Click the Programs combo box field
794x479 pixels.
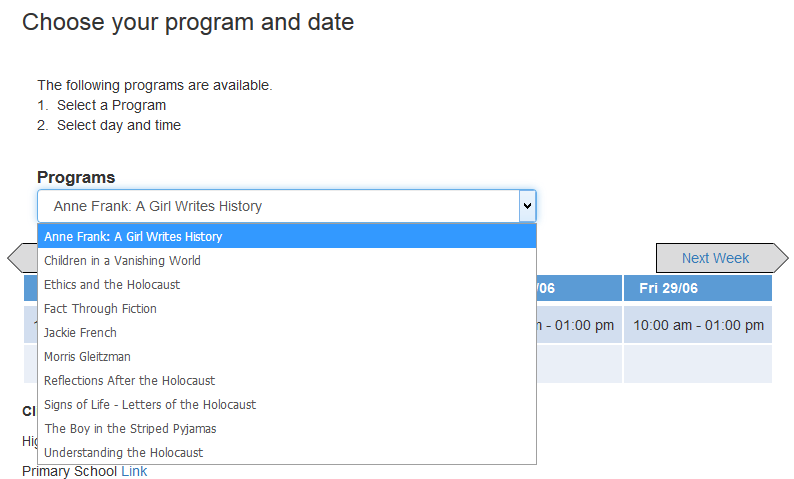(x=278, y=206)
